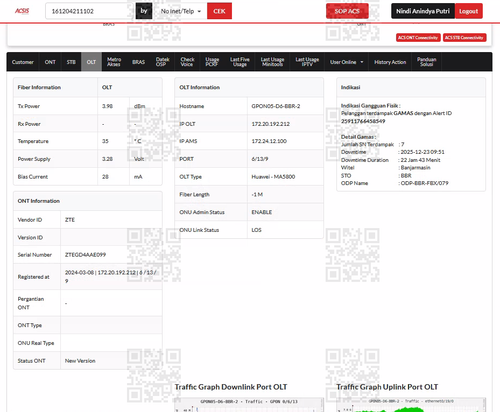
Task: Click Status ONT value New Version
Action: [x=80, y=361]
